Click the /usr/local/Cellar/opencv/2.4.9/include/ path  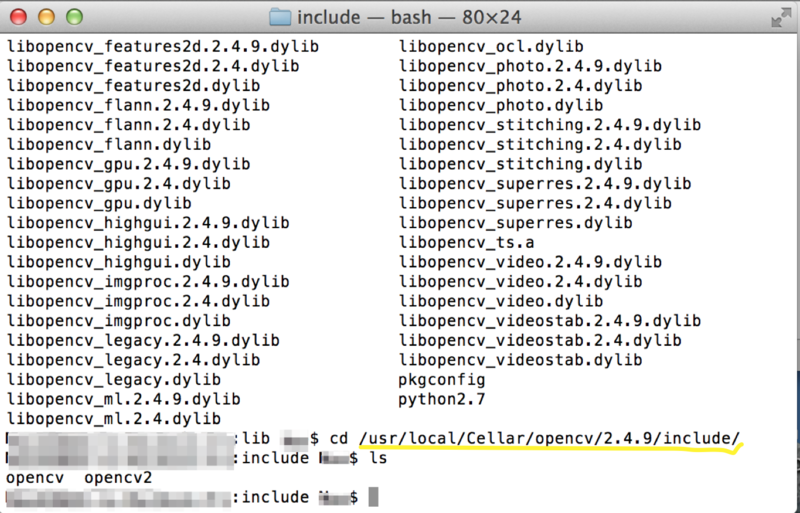pyautogui.click(x=549, y=438)
